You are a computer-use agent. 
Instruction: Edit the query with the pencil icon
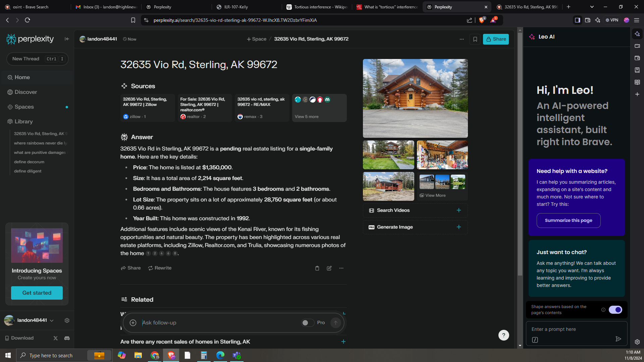pos(329,268)
